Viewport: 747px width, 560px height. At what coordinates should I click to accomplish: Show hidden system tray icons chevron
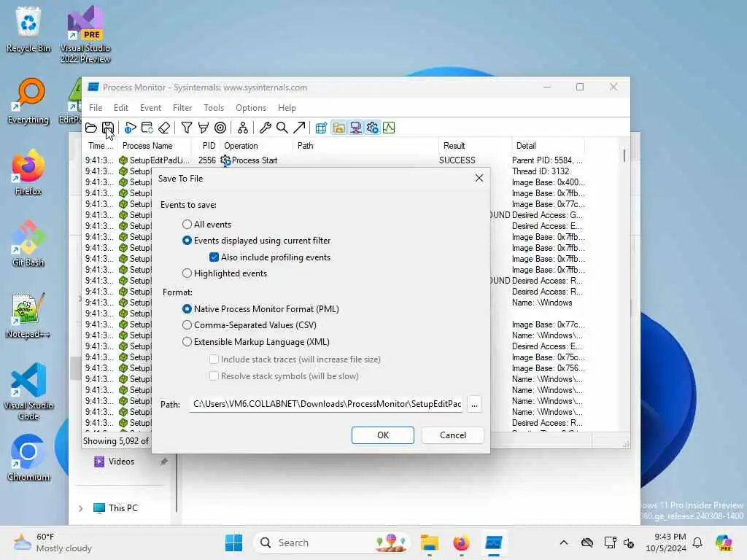tap(564, 542)
